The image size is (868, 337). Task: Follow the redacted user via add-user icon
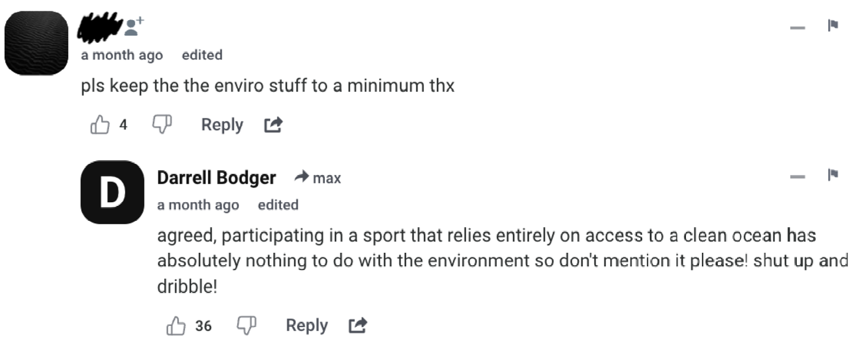[135, 25]
